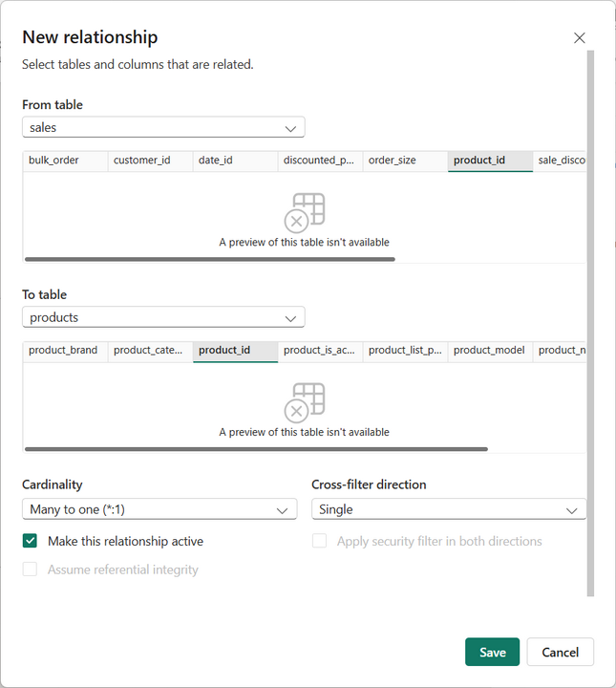Screen dimensions: 616x688
Task: Expand the Cardinality dropdown
Action: 159,509
